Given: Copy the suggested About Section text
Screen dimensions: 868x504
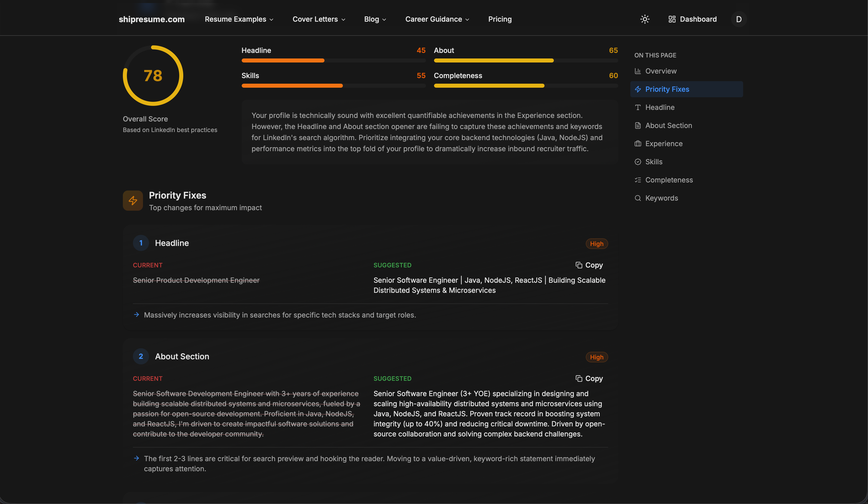Looking at the screenshot, I should point(589,378).
